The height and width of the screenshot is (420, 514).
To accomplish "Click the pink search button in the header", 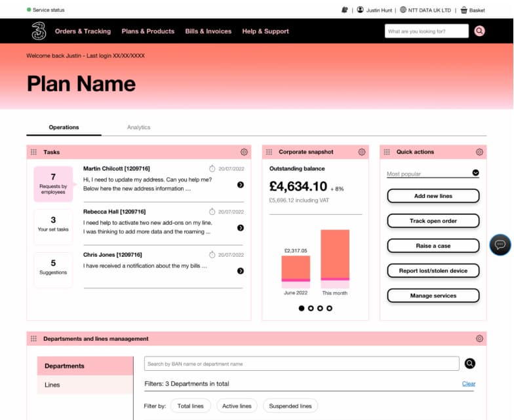I will click(x=479, y=31).
